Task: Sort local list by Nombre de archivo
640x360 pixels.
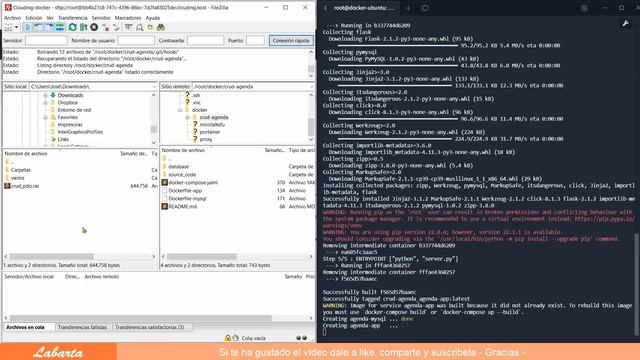Action: (26, 153)
